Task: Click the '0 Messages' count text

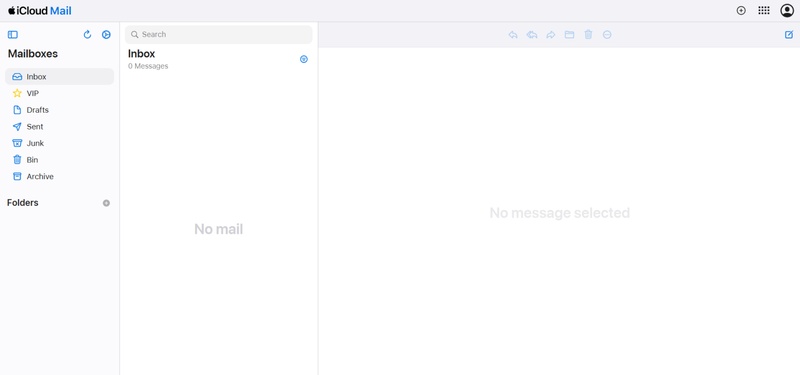Action: point(148,66)
